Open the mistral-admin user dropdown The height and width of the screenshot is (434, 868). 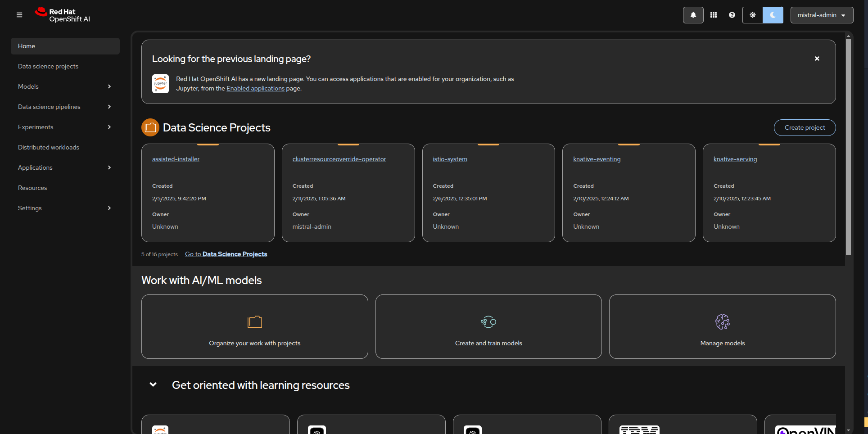(822, 15)
